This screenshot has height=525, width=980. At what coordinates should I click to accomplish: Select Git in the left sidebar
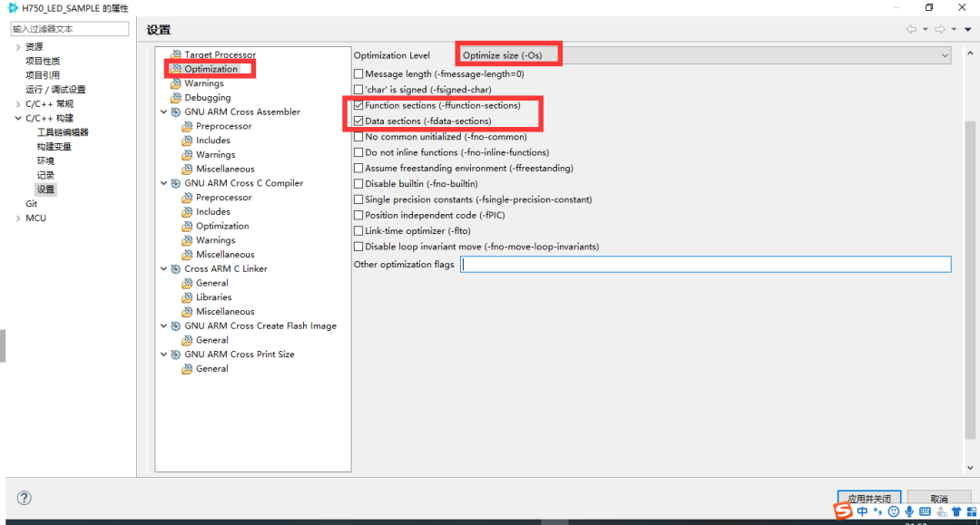pyautogui.click(x=31, y=203)
